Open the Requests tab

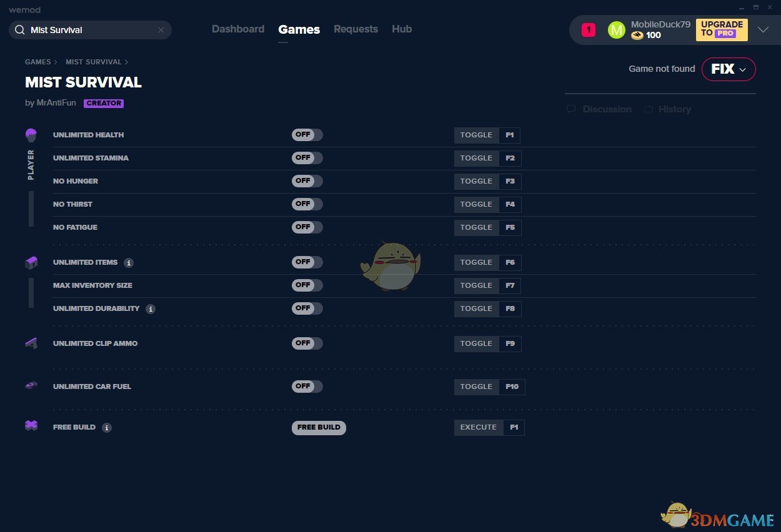[x=356, y=29]
